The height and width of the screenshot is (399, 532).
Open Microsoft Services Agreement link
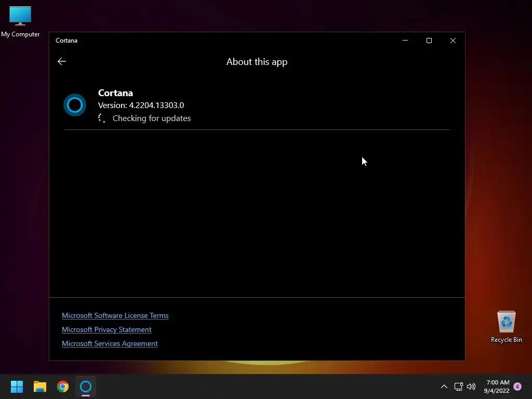point(110,343)
